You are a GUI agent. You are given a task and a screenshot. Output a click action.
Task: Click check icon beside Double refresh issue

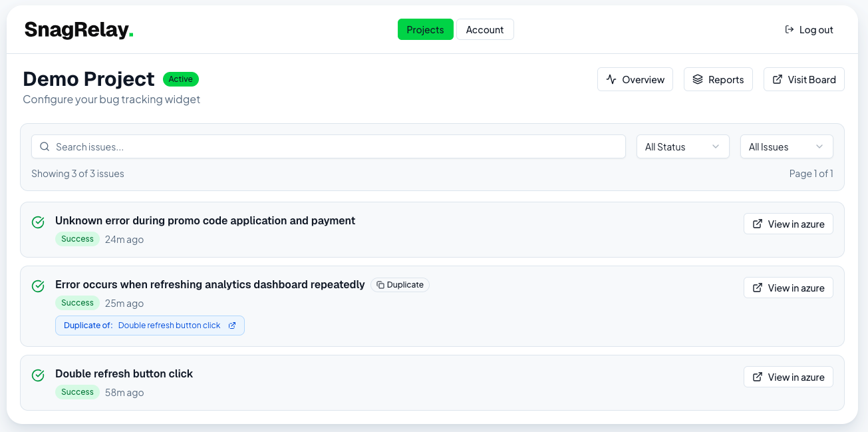(38, 375)
